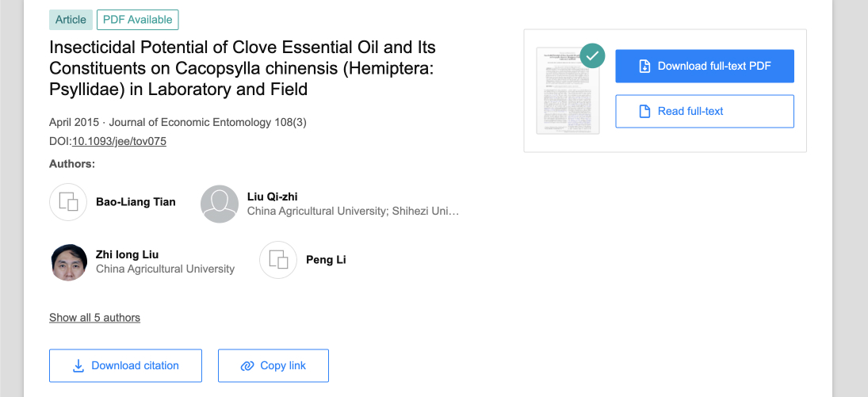Click the Download citation button
This screenshot has height=397, width=868.
pyautogui.click(x=126, y=365)
